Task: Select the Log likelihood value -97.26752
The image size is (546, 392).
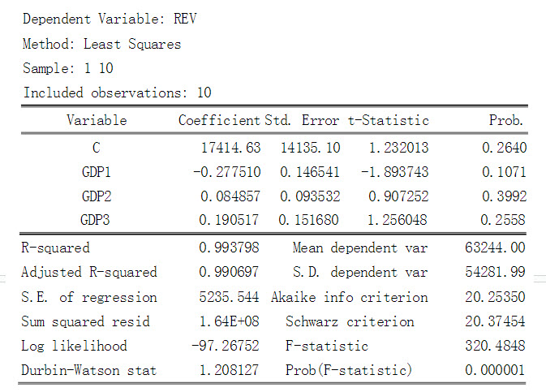Action: point(226,346)
